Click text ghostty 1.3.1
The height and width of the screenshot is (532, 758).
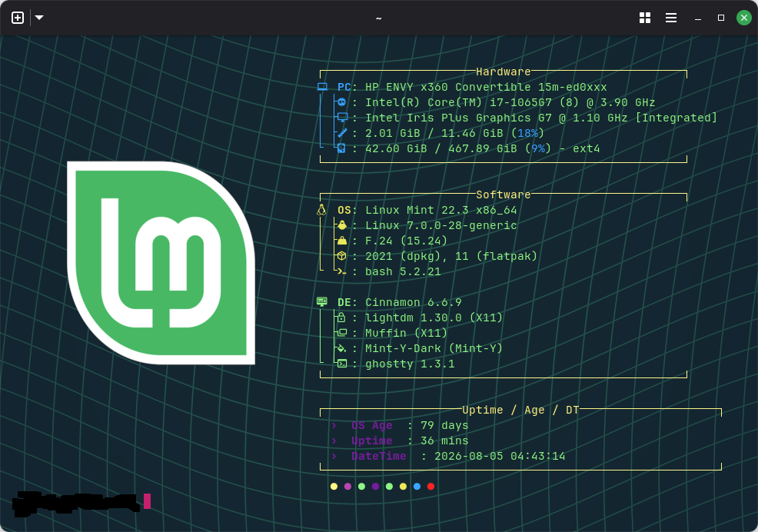click(x=410, y=364)
